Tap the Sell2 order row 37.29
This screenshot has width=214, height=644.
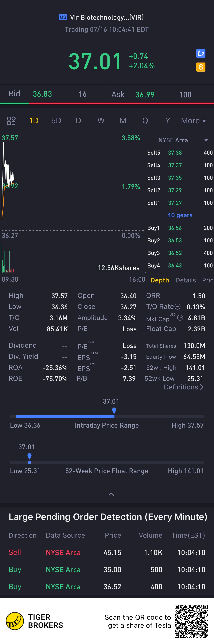(180, 190)
